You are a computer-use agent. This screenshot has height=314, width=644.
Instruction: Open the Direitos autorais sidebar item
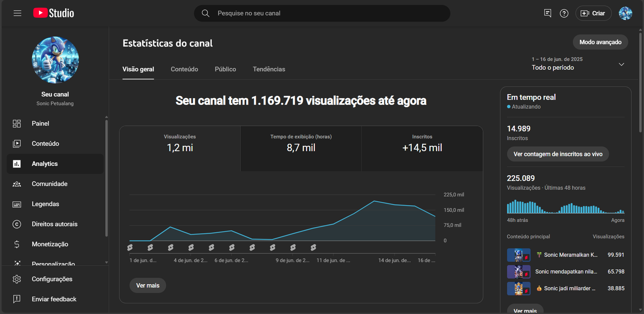[x=55, y=224]
